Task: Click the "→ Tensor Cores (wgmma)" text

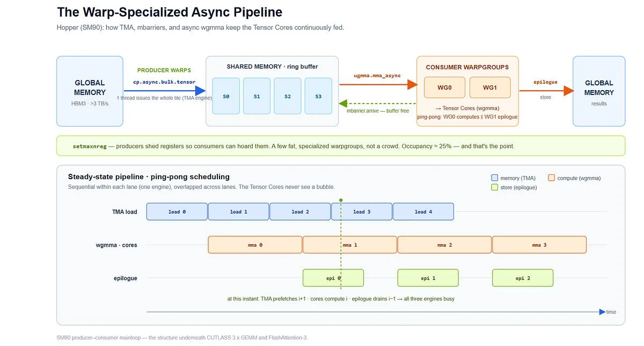Action: (x=467, y=108)
